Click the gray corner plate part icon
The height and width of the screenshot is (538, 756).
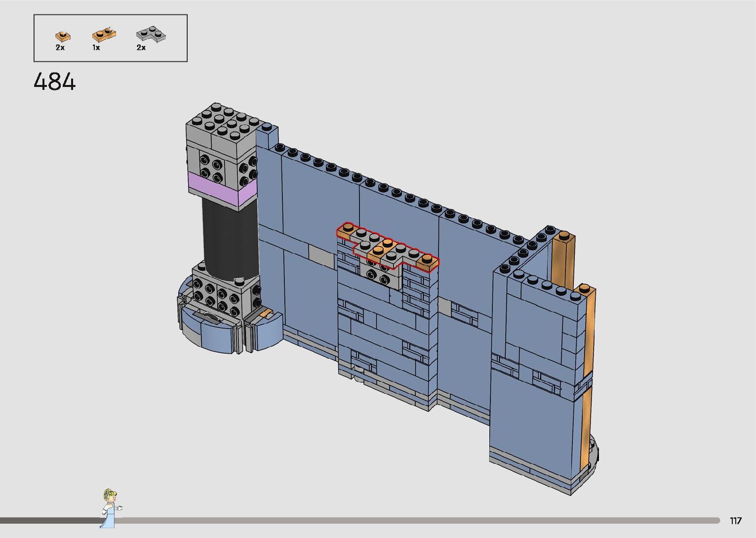click(x=151, y=35)
